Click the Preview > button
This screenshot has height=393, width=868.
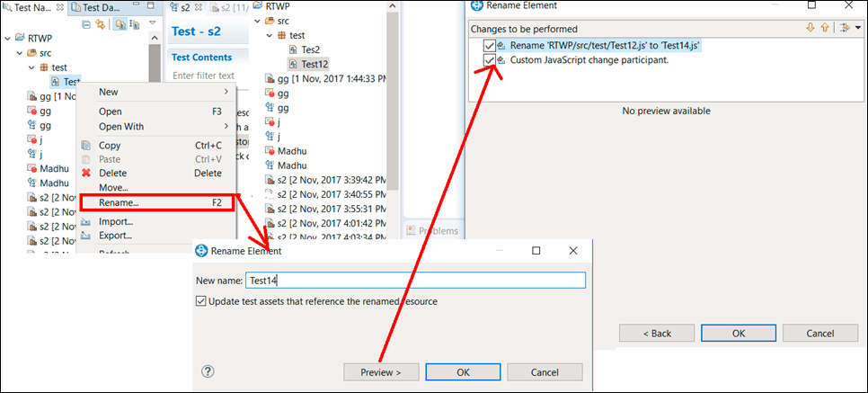[x=381, y=372]
